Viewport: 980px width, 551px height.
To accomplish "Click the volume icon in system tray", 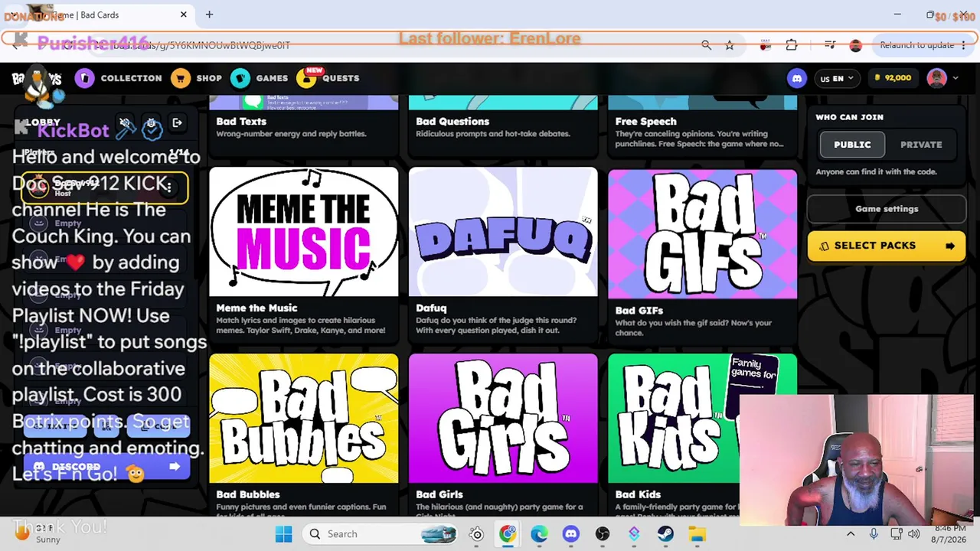I will 913,534.
